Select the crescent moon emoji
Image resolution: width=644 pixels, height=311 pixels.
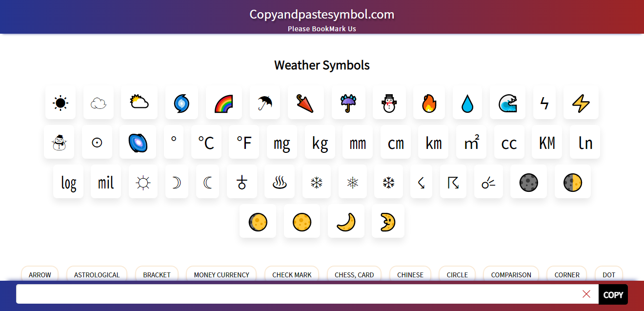tap(346, 222)
